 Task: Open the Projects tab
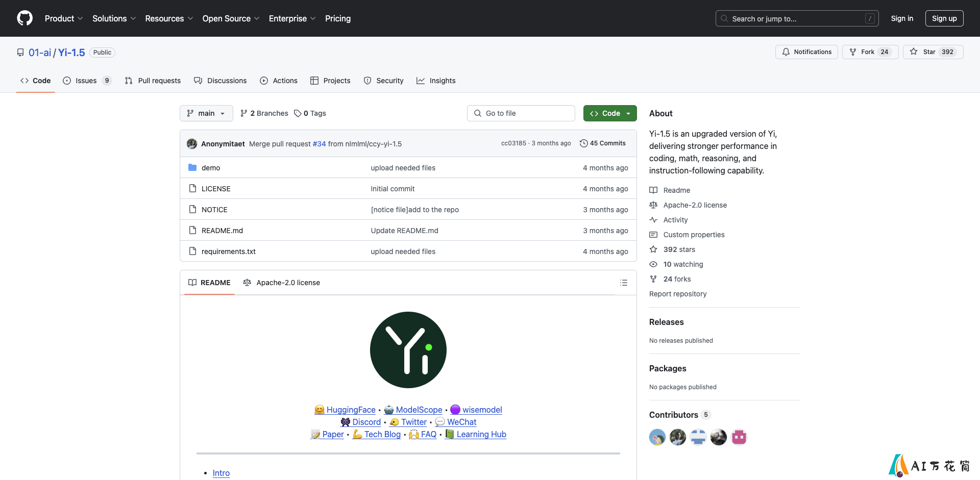click(x=330, y=81)
